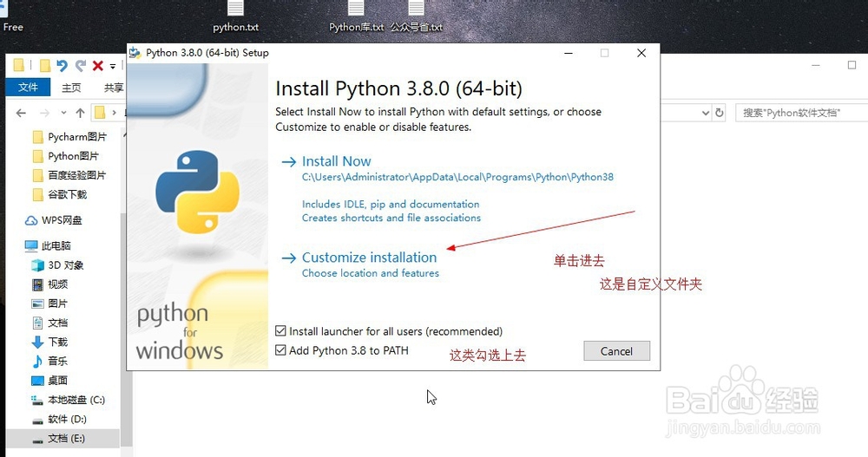Open 文档 library in sidebar
Viewport: 868px width, 457px height.
[49, 323]
